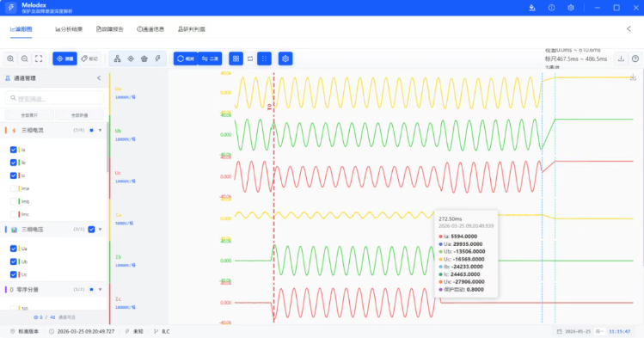
Task: Select the Ia waveform channel label
Action: coord(119,215)
